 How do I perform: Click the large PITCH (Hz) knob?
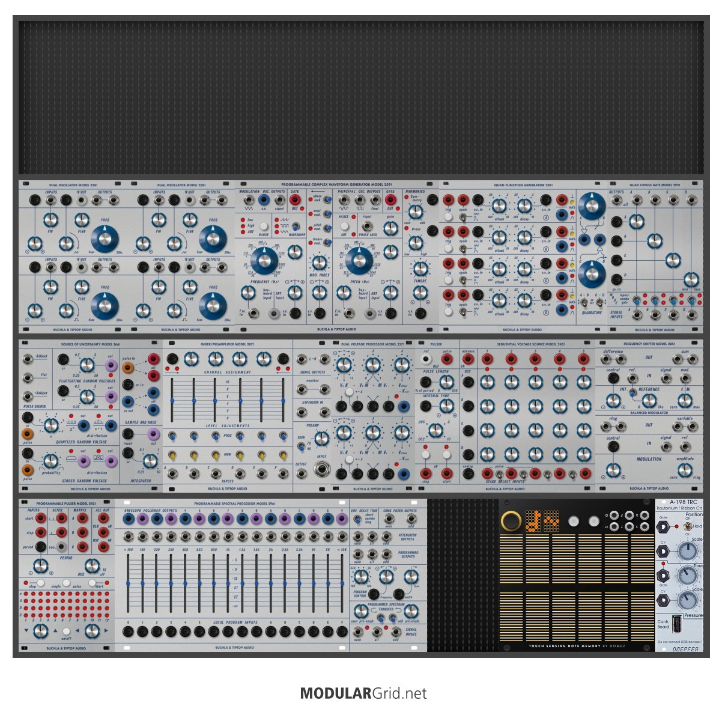pos(359,260)
